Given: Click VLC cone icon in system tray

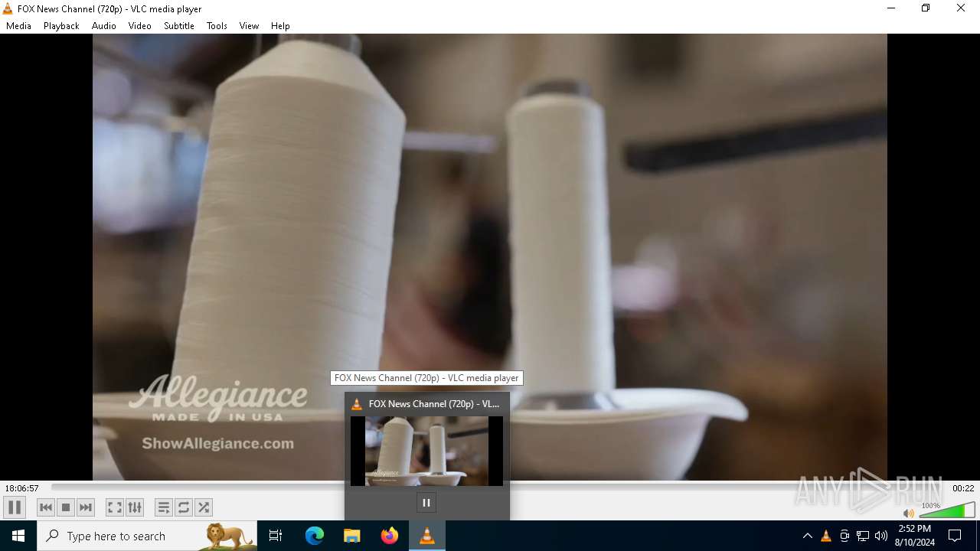Looking at the screenshot, I should pos(825,536).
